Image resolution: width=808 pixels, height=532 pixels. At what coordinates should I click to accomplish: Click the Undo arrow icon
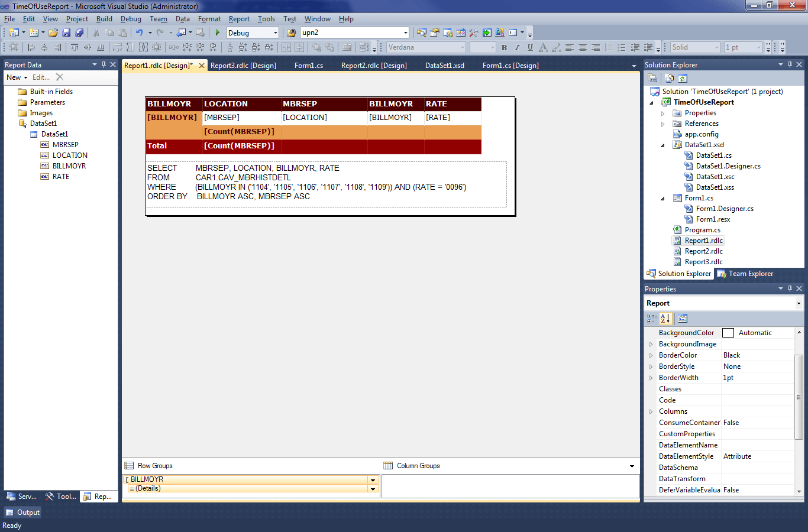coord(139,33)
